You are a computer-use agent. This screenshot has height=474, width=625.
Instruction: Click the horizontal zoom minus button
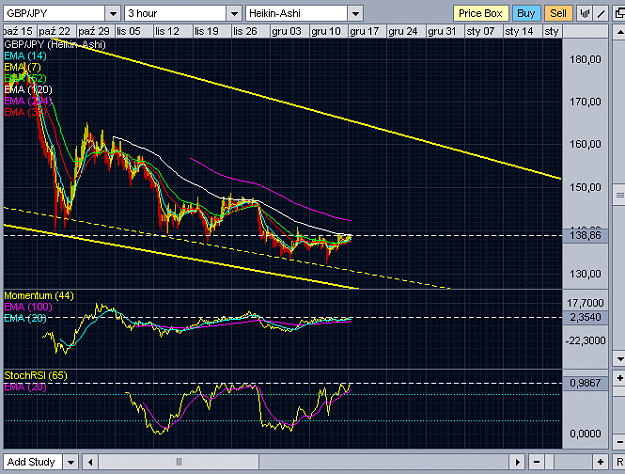pyautogui.click(x=537, y=462)
